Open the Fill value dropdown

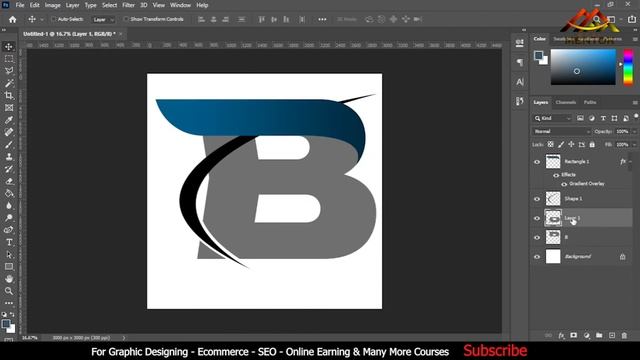tap(634, 144)
